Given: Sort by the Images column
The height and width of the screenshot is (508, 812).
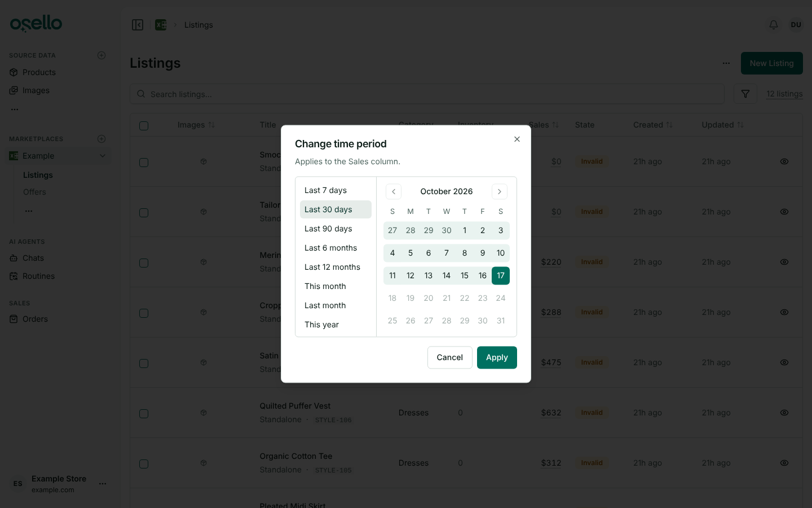Looking at the screenshot, I should pyautogui.click(x=196, y=125).
